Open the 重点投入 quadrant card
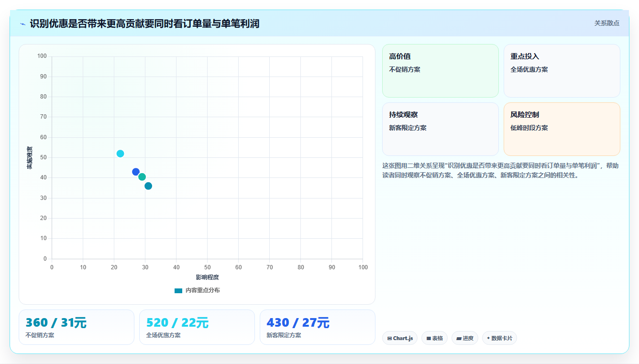Screen dimensions: 639x364 coord(562,71)
